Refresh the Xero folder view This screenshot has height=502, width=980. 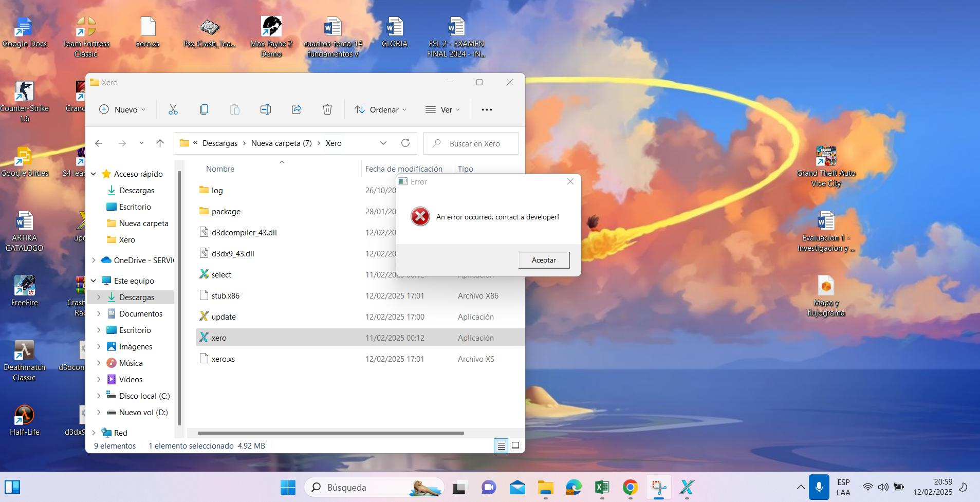[x=405, y=143]
